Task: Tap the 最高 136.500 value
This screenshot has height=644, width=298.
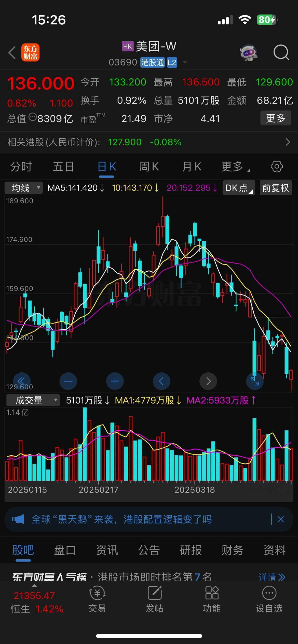Action: point(201,82)
